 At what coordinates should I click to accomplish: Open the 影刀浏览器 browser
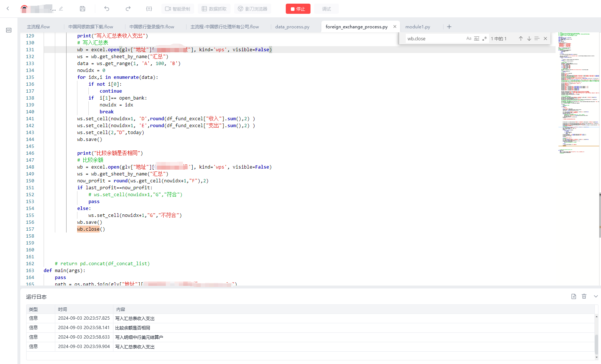tap(253, 9)
